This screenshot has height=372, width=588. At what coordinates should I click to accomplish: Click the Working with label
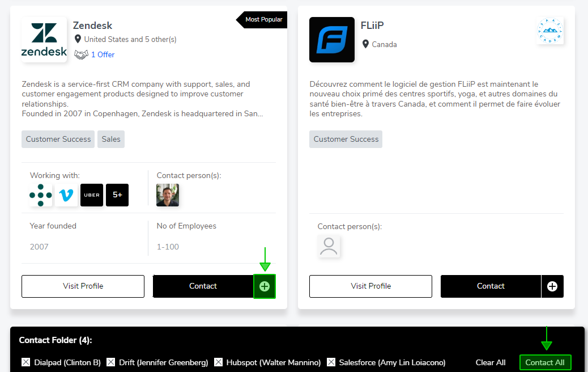pos(55,176)
